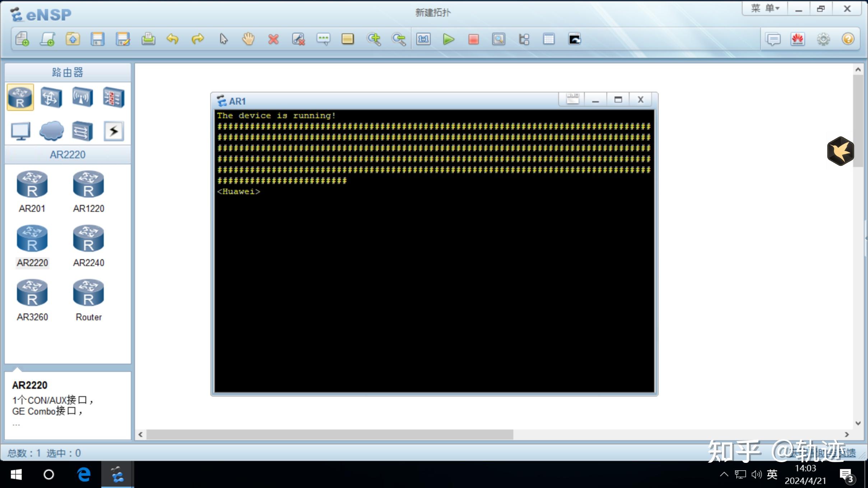Open the 菜单 dropdown menu
This screenshot has height=488, width=868.
tap(765, 9)
